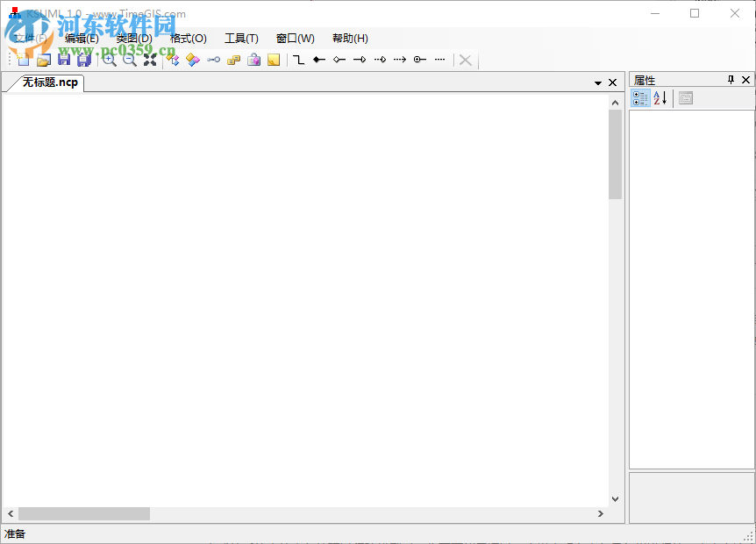756x544 pixels.
Task: Select the dotted line connector tool
Action: (x=439, y=60)
